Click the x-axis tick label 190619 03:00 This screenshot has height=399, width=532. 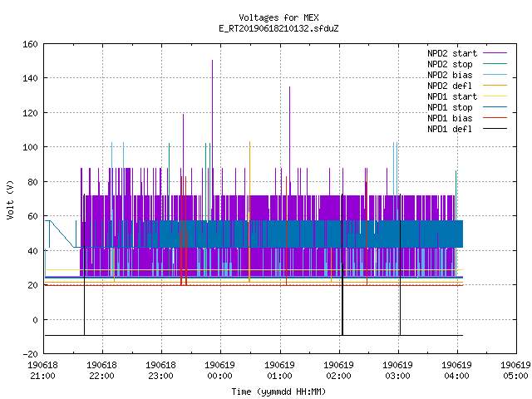(397, 371)
